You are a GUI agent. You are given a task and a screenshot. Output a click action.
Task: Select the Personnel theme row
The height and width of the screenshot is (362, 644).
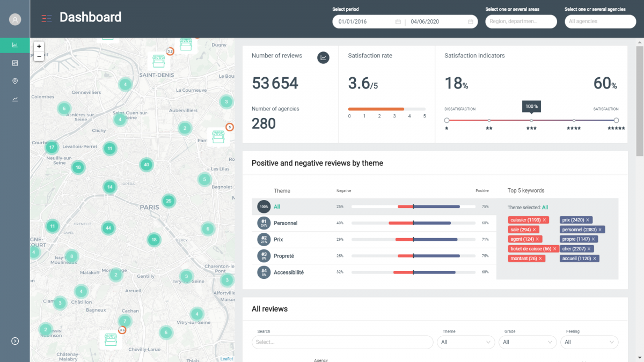tap(286, 223)
